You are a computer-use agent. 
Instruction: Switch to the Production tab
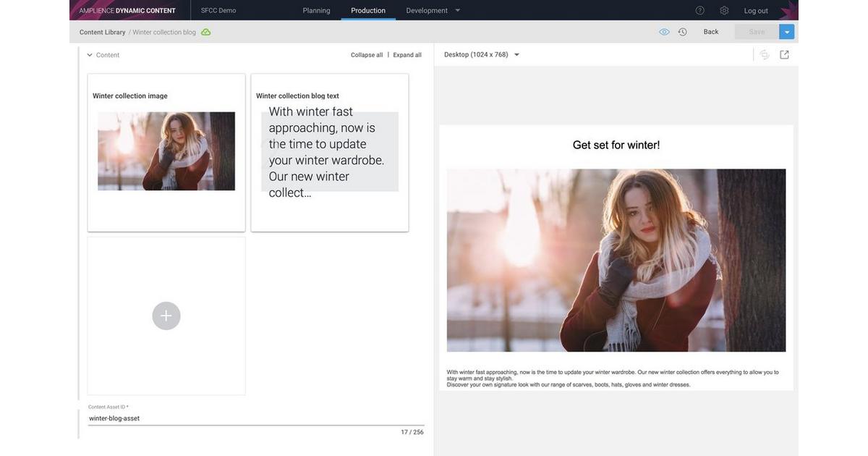(x=368, y=10)
